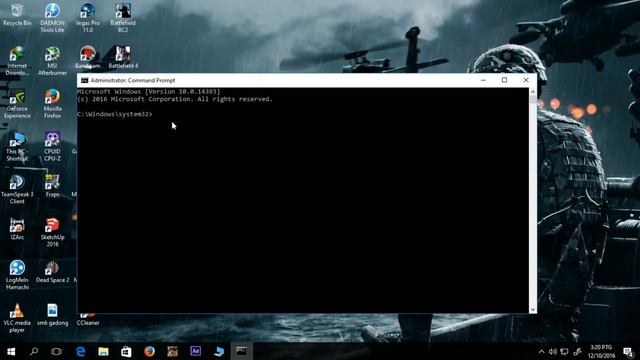Open taskbar search magnifier
640x360 pixels.
(x=34, y=351)
